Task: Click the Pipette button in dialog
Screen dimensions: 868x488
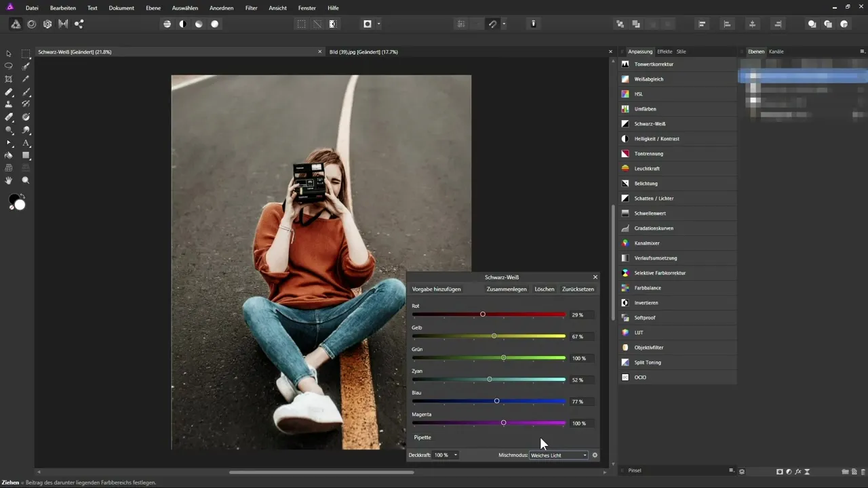Action: 422,437
